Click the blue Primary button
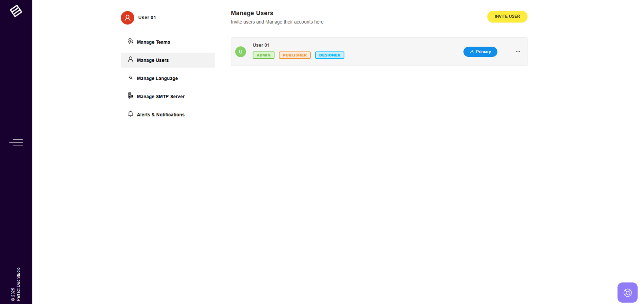 480,52
